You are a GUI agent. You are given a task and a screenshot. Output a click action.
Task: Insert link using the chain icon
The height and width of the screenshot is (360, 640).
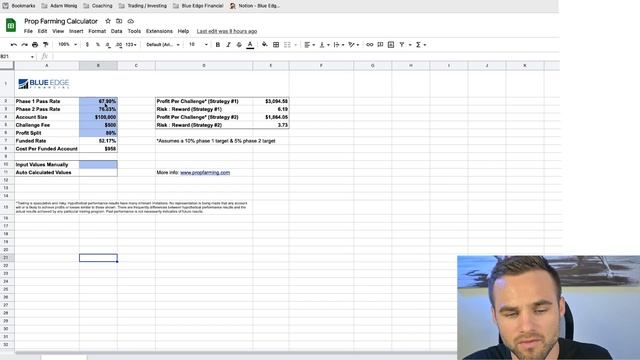[369, 44]
